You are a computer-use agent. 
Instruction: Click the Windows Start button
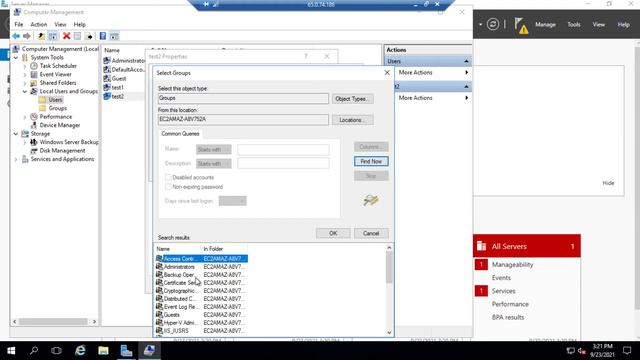click(11, 351)
